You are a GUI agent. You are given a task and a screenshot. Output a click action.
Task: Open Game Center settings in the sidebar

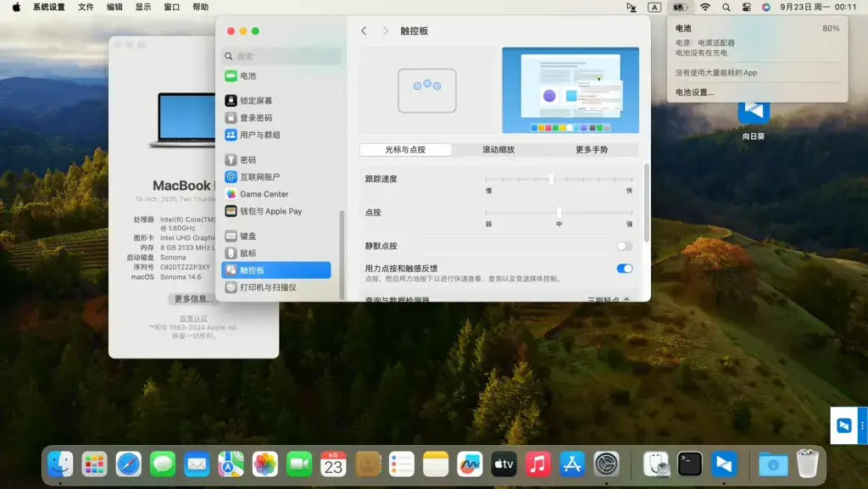(x=275, y=194)
